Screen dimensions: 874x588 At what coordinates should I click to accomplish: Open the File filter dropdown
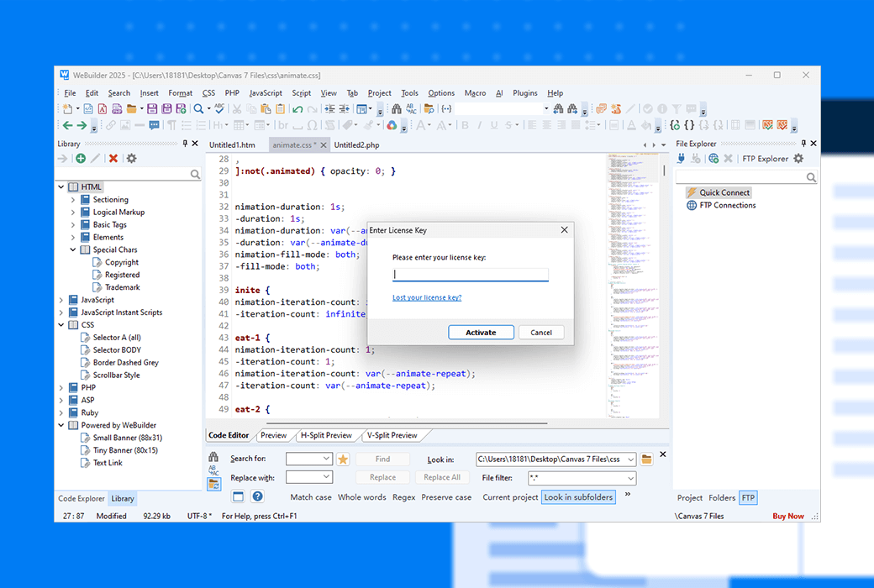[630, 478]
